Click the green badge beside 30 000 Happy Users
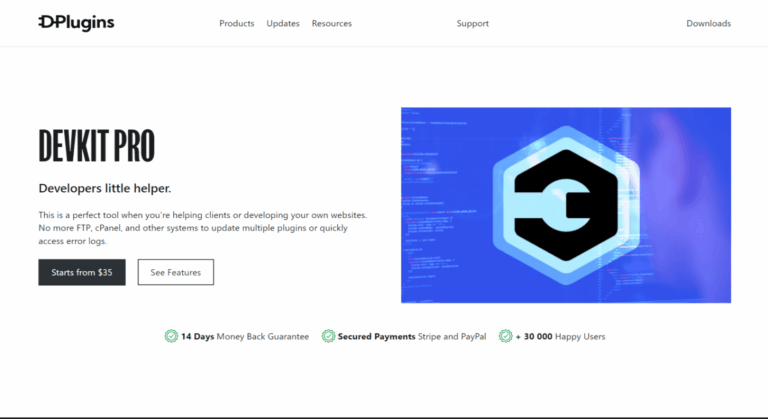 click(x=506, y=336)
